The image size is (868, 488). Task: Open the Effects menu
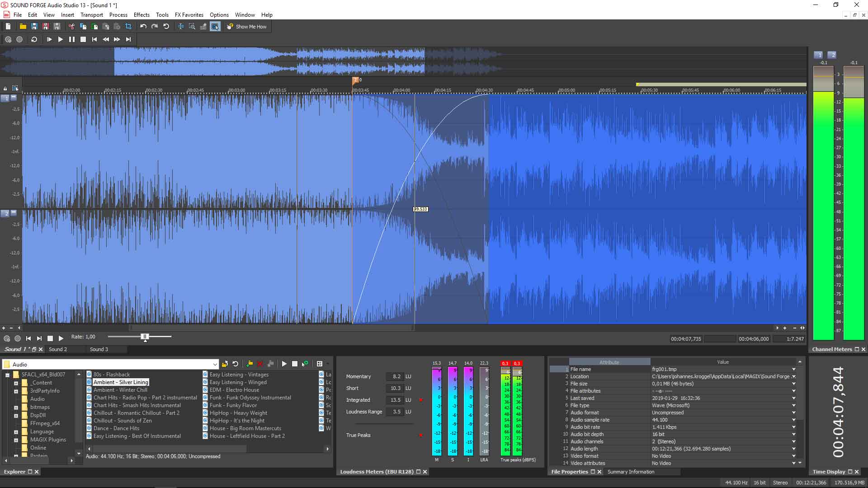click(142, 15)
